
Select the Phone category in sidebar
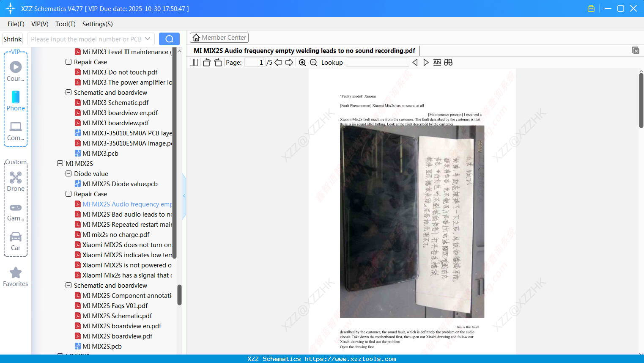click(x=16, y=101)
